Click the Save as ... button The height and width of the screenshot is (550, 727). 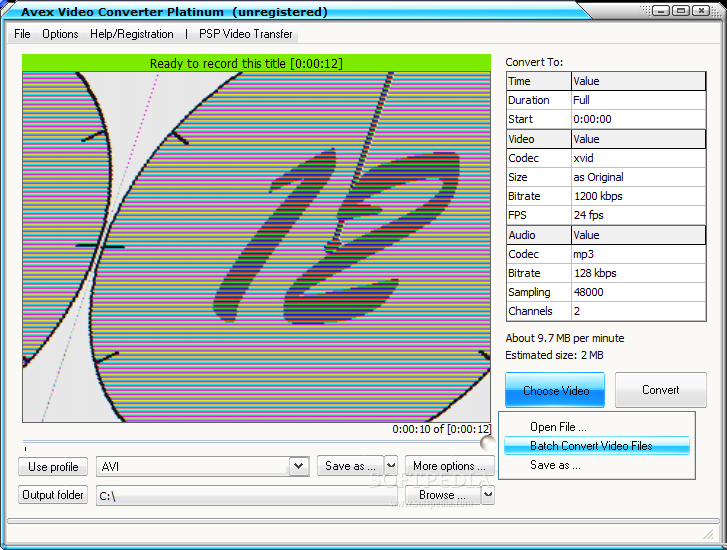pyautogui.click(x=351, y=466)
